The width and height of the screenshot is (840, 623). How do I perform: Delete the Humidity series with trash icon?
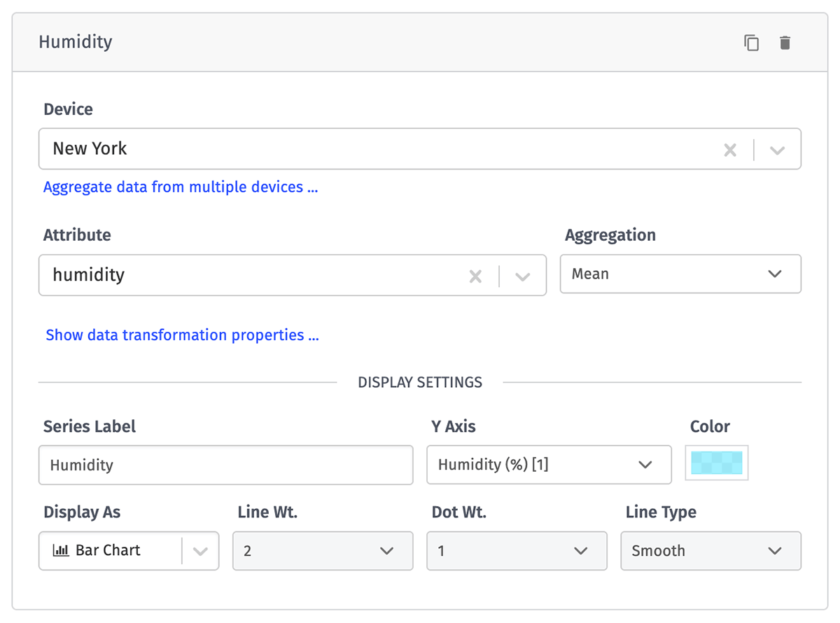[785, 43]
